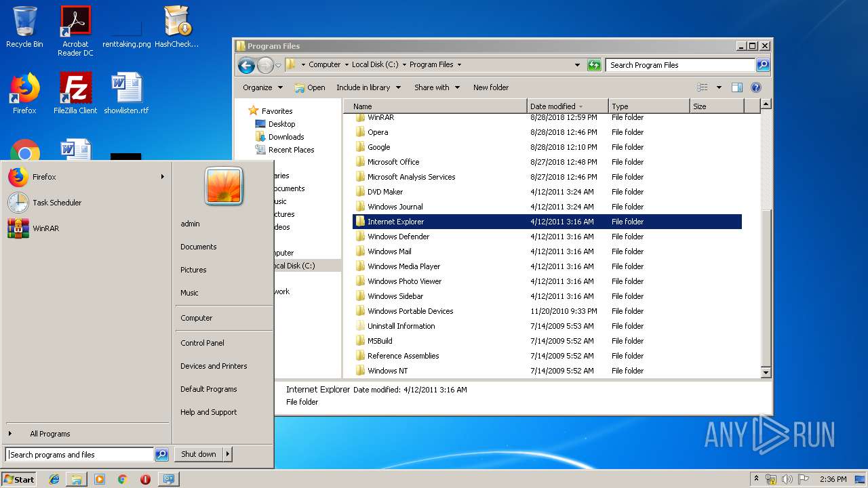Screen dimensions: 868x488
Task: Open the Organize menu
Action: coord(262,87)
